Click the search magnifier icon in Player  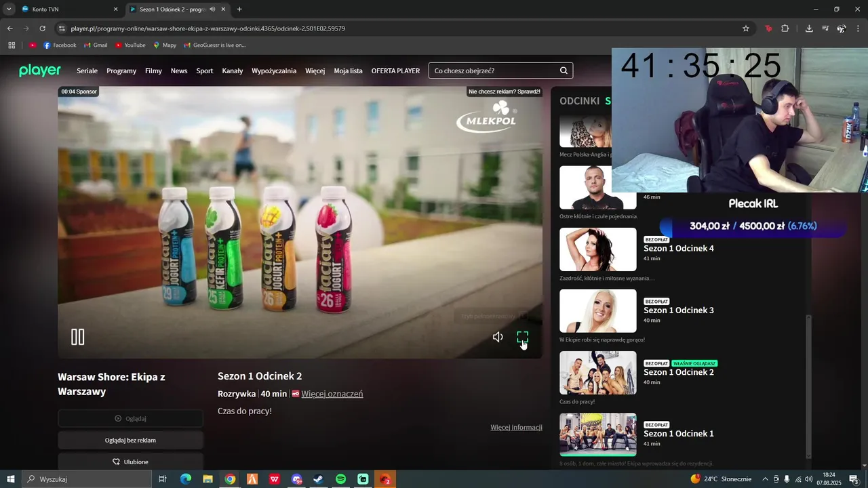coord(564,70)
